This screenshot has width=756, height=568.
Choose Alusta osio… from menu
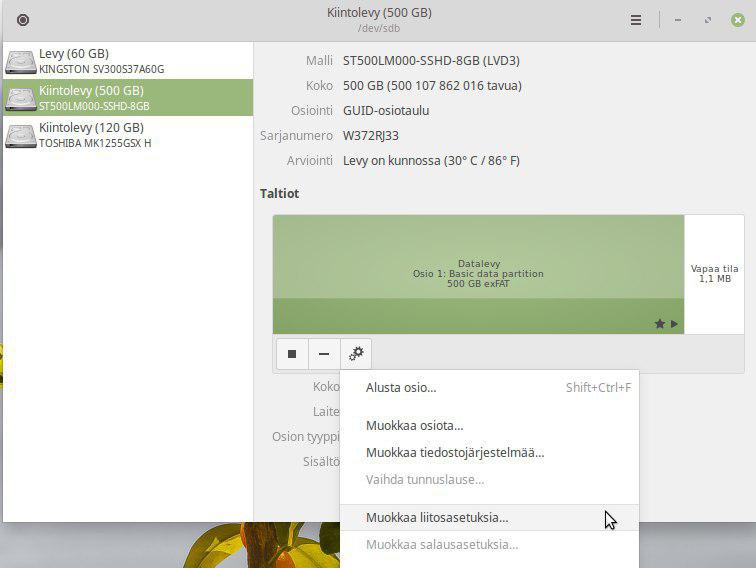401,388
